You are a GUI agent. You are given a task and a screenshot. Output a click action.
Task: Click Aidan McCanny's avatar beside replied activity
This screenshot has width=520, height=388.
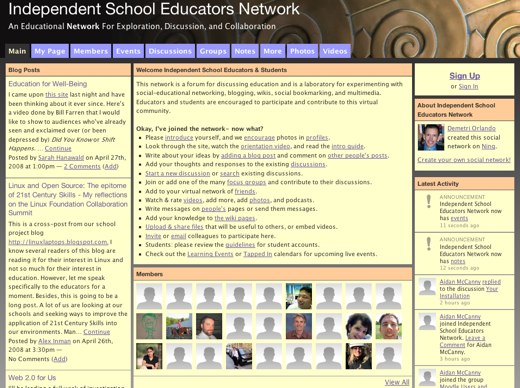tap(427, 287)
